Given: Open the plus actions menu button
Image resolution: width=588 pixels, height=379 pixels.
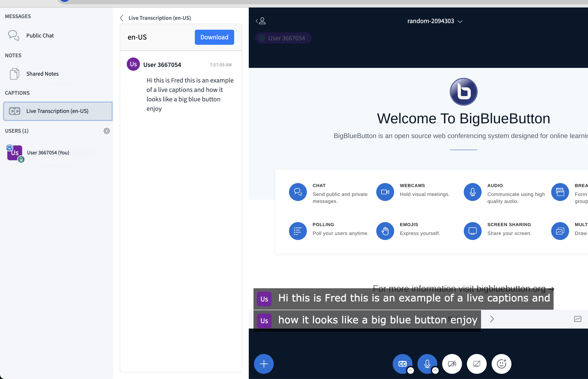Looking at the screenshot, I should pyautogui.click(x=264, y=364).
